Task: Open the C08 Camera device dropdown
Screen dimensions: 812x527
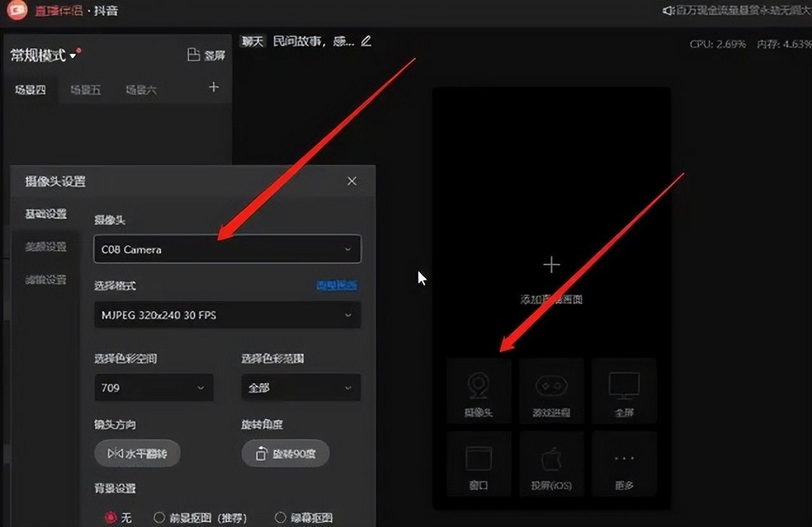Action: pyautogui.click(x=227, y=249)
